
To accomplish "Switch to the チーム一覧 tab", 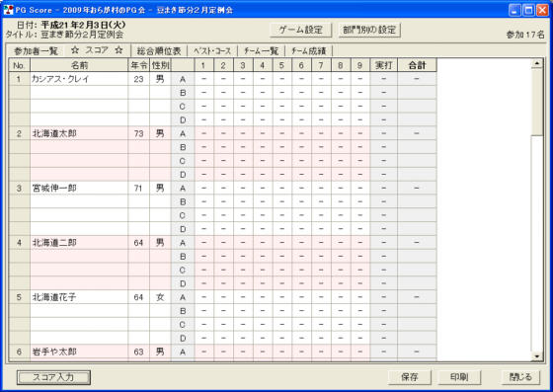I will click(262, 51).
